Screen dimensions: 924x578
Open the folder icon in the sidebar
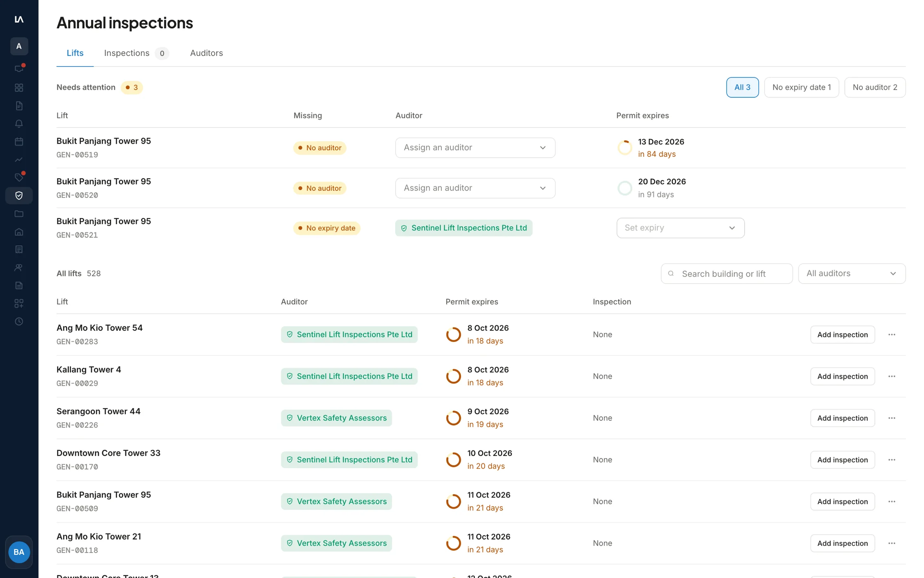19,213
